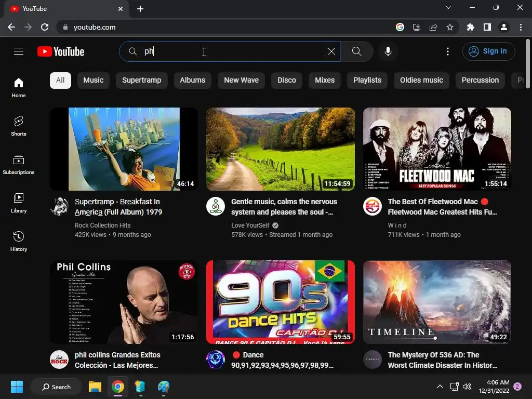
Task: Visit Wind channel name
Action: pos(397,225)
